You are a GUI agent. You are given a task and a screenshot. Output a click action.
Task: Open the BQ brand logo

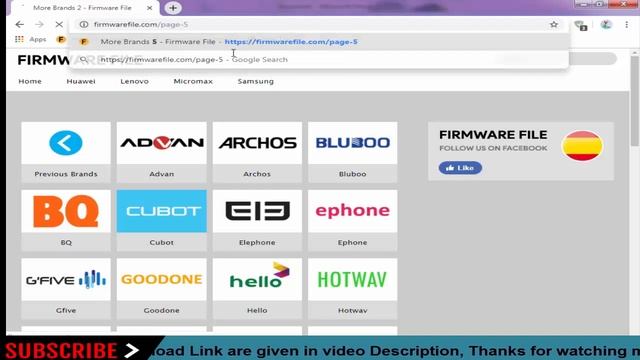(x=66, y=211)
